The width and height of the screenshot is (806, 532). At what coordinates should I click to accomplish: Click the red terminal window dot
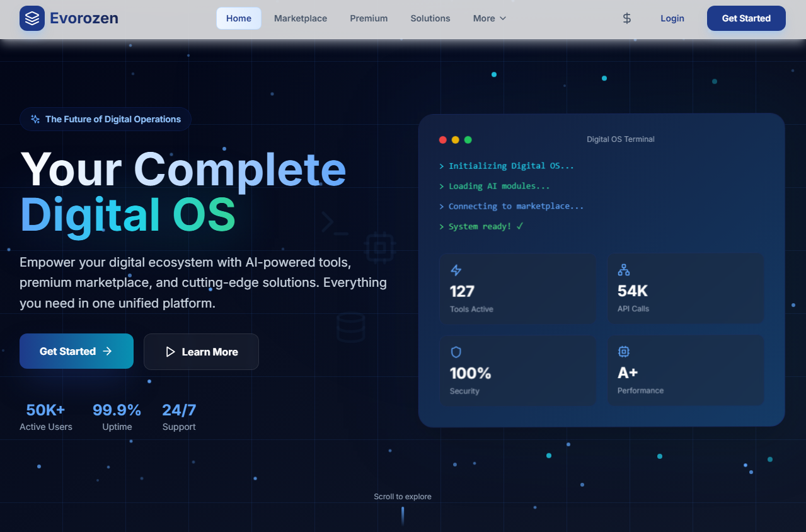(443, 140)
